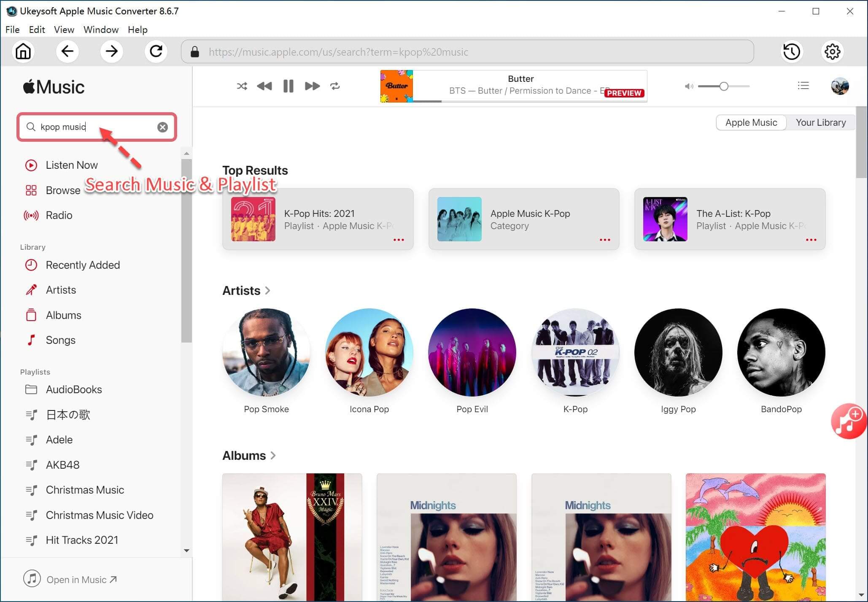Click the shuffle playback icon
Screen dimensions: 868x602
pos(241,86)
